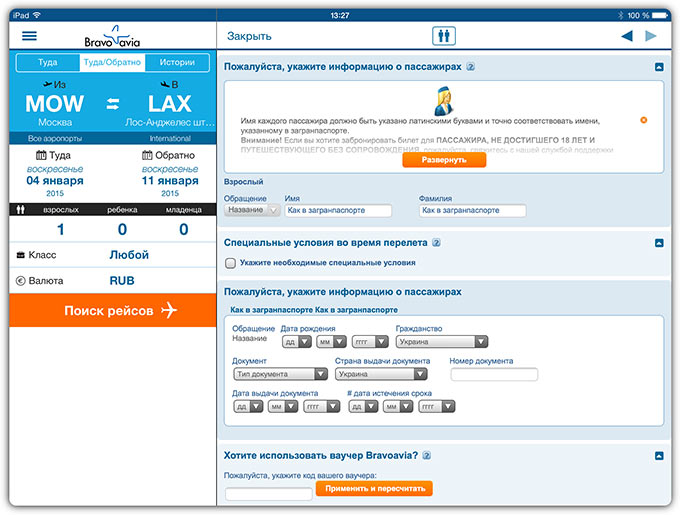Viewport: 680px width, 515px height.
Task: Go to next step with right arrow
Action: 651,36
